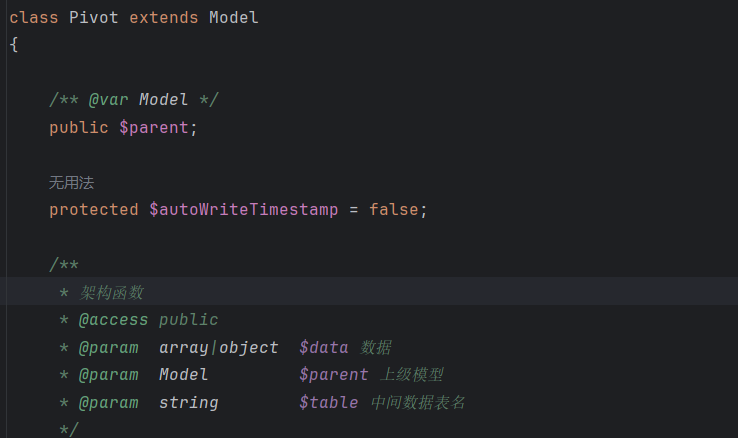Click the @access tag
Screen dimensions: 738x438
(x=113, y=320)
